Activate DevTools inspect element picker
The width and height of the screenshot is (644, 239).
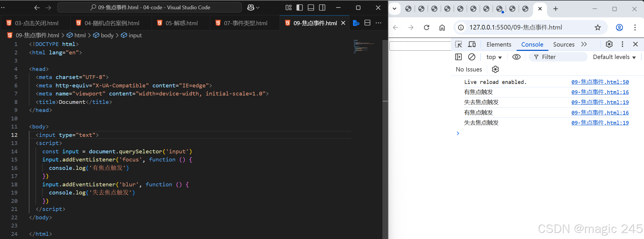pos(458,44)
